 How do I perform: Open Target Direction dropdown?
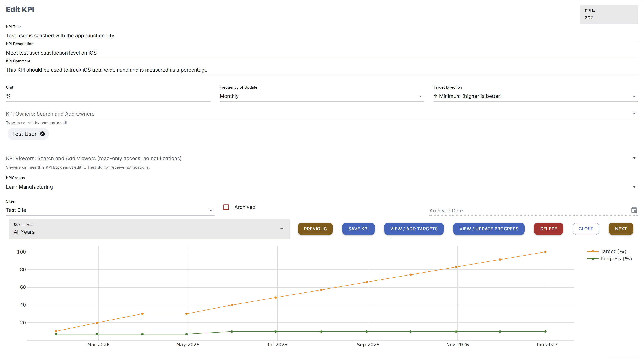535,96
